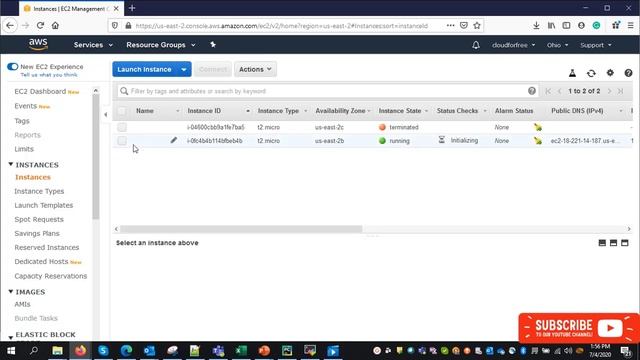Open the AWS logo home link
This screenshot has height=360, width=640.
point(38,44)
